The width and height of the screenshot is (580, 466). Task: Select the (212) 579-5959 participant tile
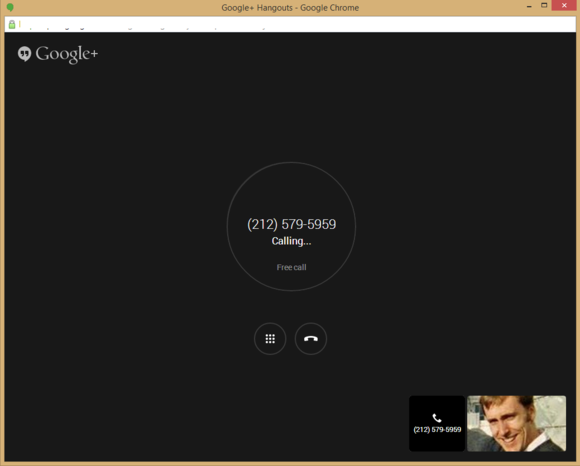[437, 423]
